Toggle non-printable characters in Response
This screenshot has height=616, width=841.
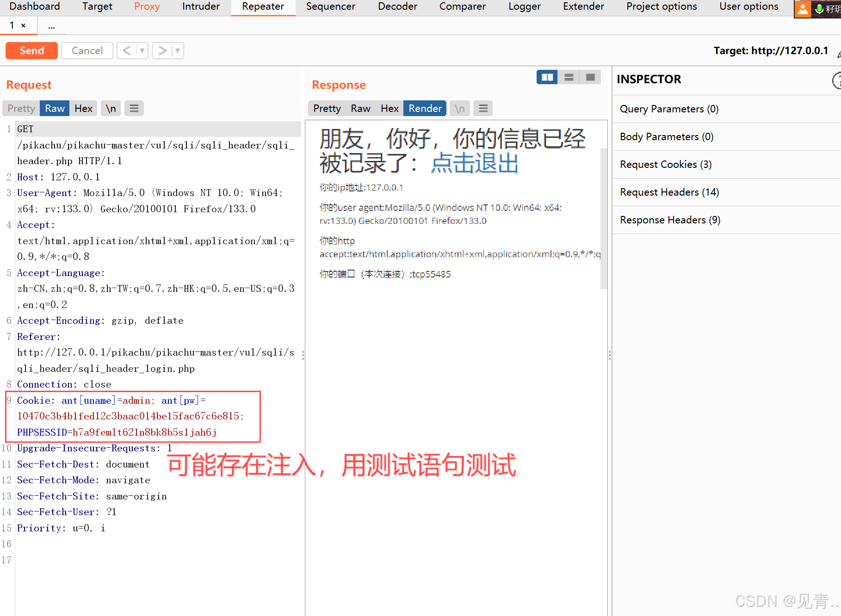(x=459, y=108)
